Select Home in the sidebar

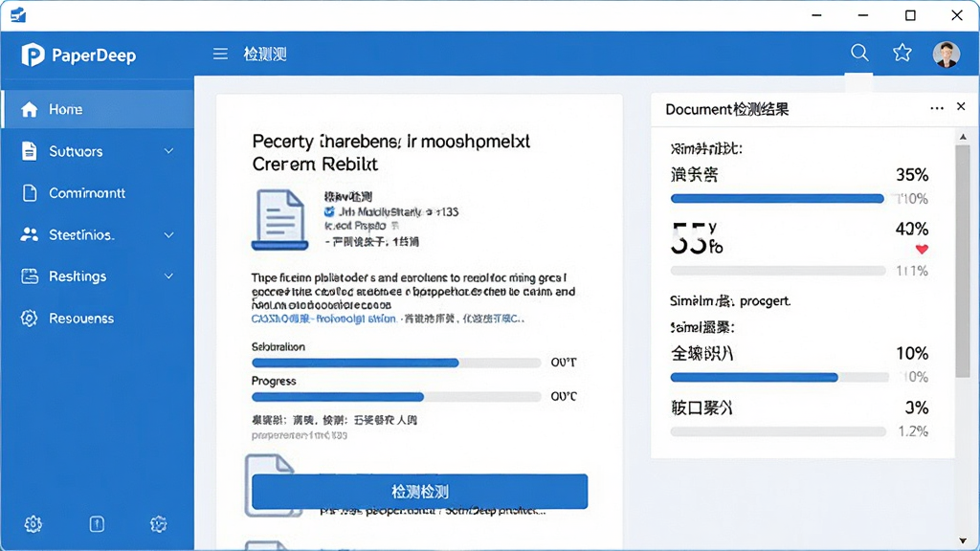pyautogui.click(x=98, y=109)
